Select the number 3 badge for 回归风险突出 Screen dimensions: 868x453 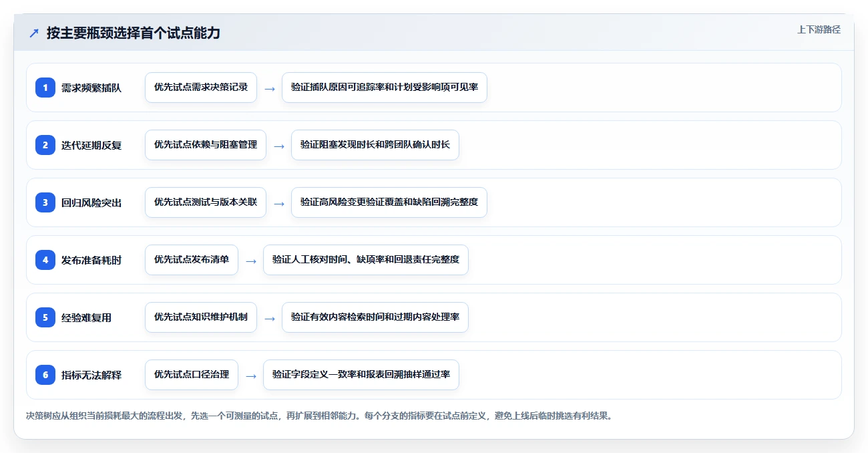(45, 202)
